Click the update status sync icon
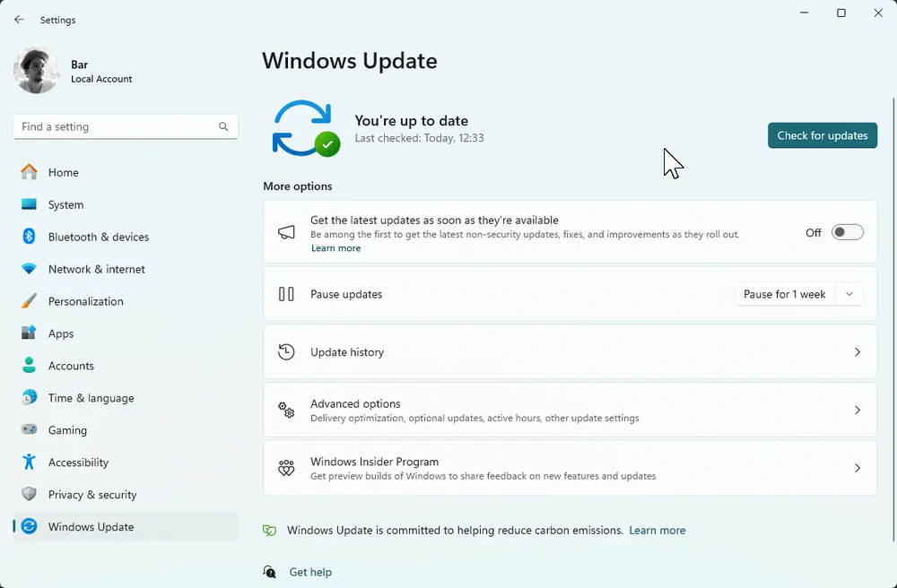The image size is (897, 588). tap(306, 128)
